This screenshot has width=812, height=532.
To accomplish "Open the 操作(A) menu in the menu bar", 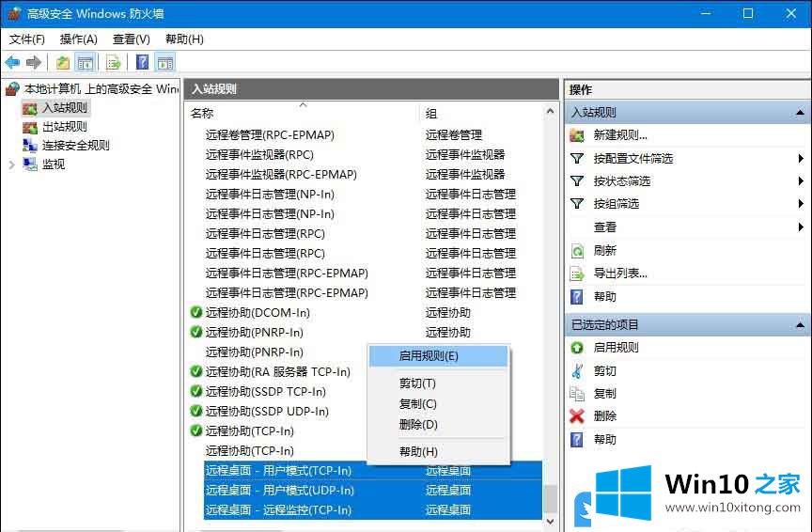I will [x=78, y=39].
